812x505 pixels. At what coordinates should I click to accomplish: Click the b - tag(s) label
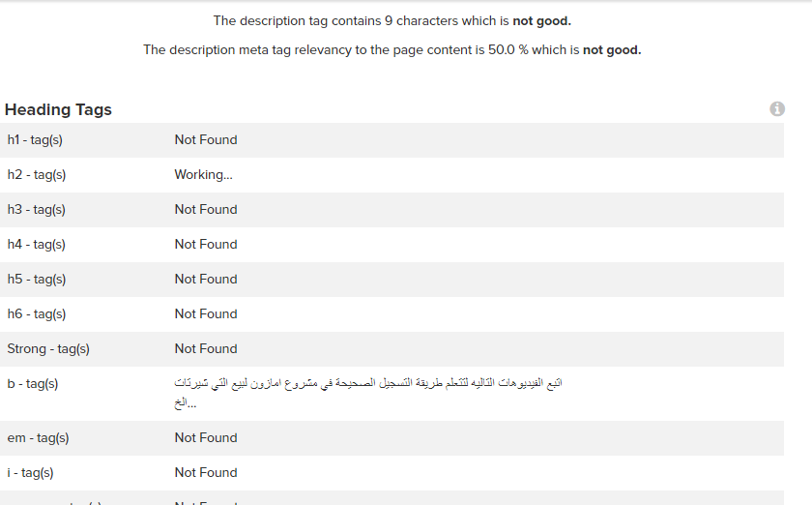coord(33,384)
